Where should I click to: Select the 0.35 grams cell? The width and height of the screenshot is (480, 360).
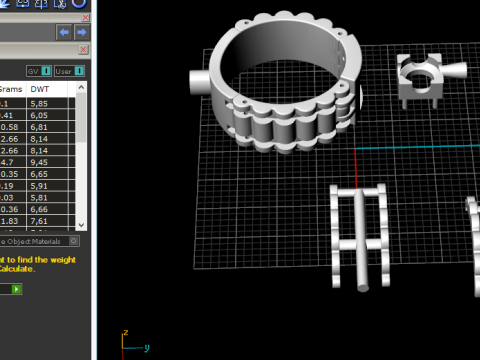point(13,174)
